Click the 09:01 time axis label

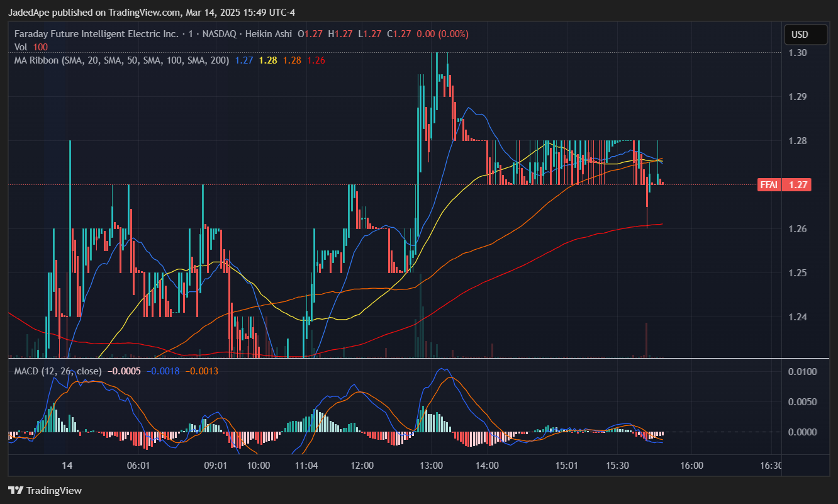(216, 466)
